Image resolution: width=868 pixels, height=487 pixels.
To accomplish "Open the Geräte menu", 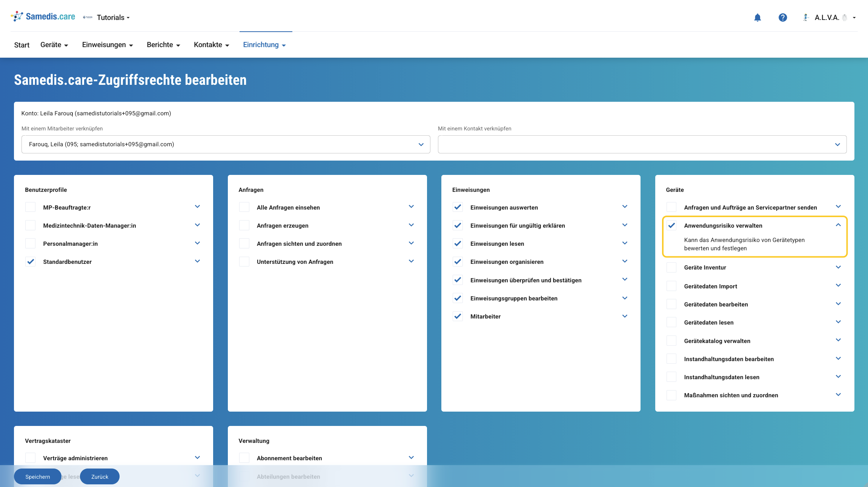I will (x=54, y=45).
